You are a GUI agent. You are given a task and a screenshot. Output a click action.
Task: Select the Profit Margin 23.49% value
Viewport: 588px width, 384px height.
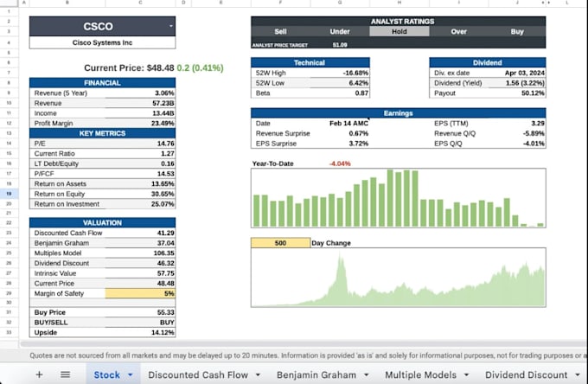tap(163, 124)
